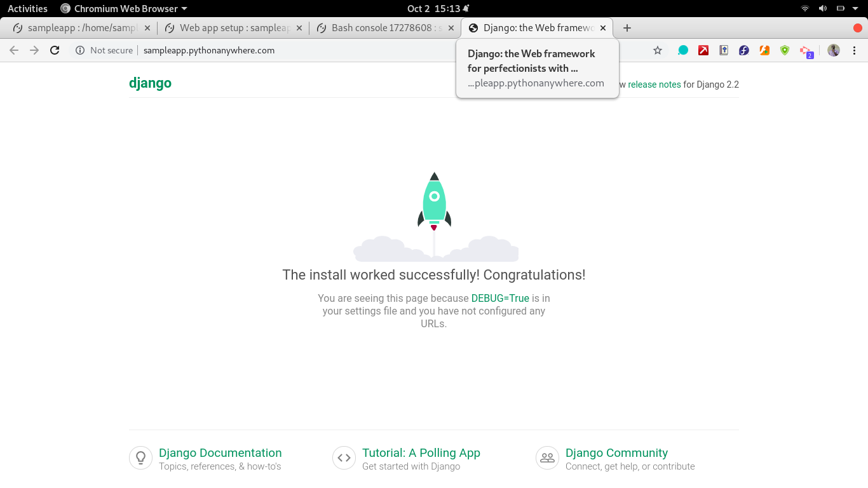This screenshot has height=488, width=868.
Task: Close the sampleapp /home tab
Action: click(147, 28)
